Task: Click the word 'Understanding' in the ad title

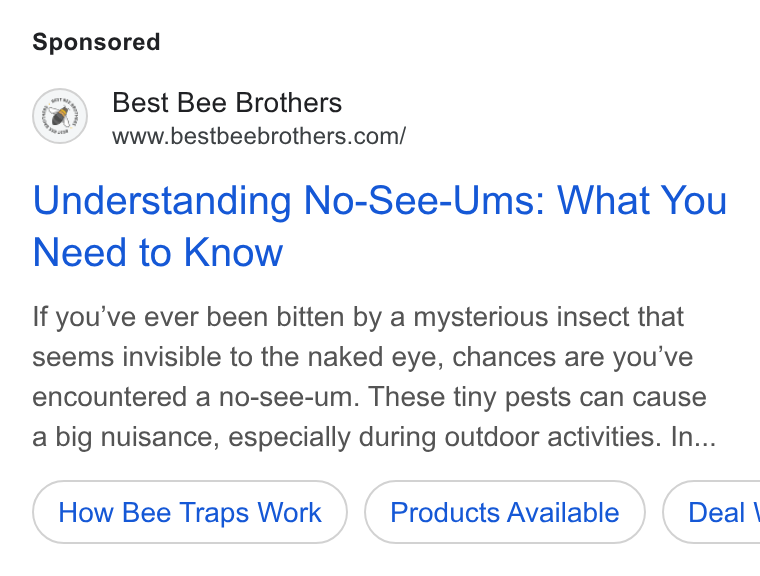Action: tap(162, 201)
